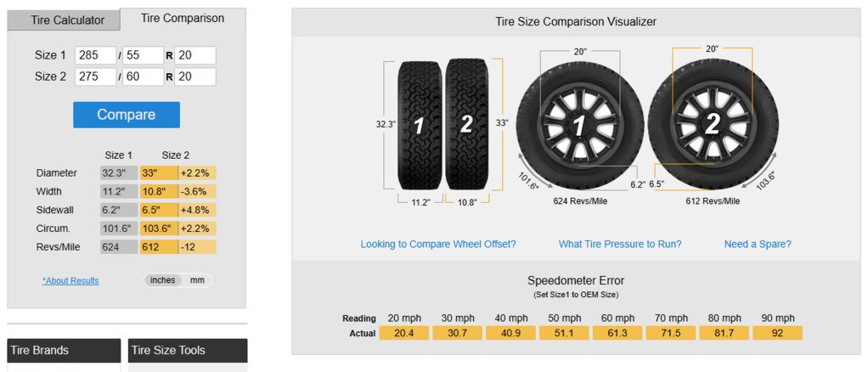The height and width of the screenshot is (372, 868).
Task: Switch units to mm
Action: tap(198, 280)
